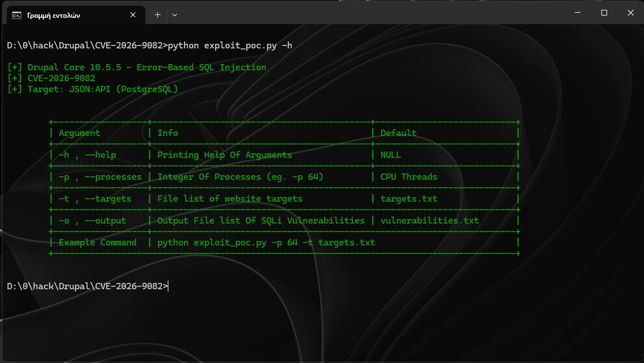Viewport: 644px width, 363px height.
Task: Click 'python exploit_poc.py -p 64 -t targets.txt' text
Action: pyautogui.click(x=266, y=243)
